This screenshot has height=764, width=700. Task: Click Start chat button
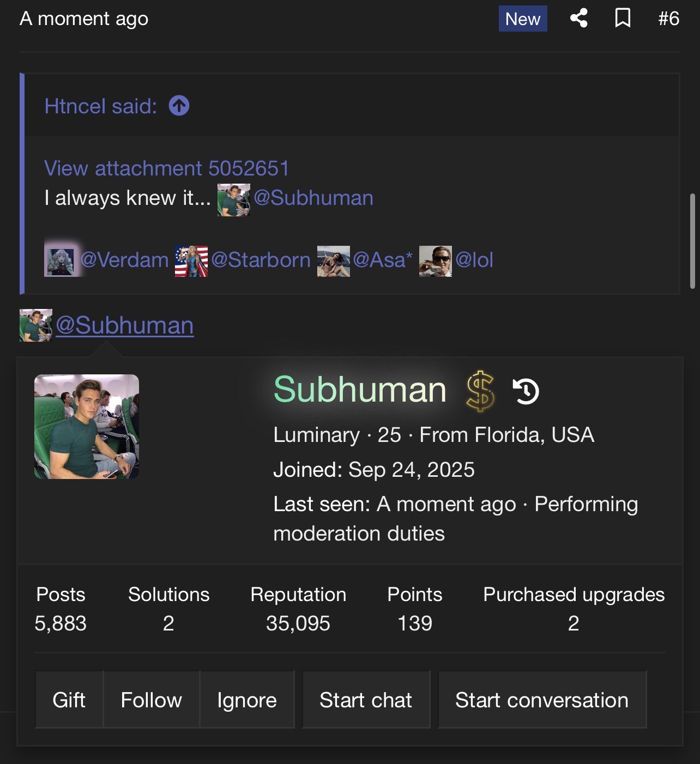click(x=366, y=700)
